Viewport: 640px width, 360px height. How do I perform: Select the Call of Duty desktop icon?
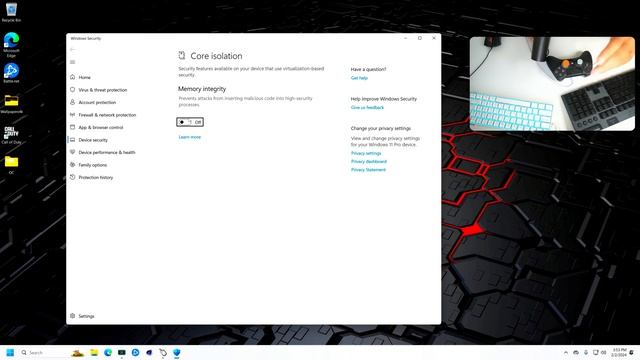click(x=11, y=135)
